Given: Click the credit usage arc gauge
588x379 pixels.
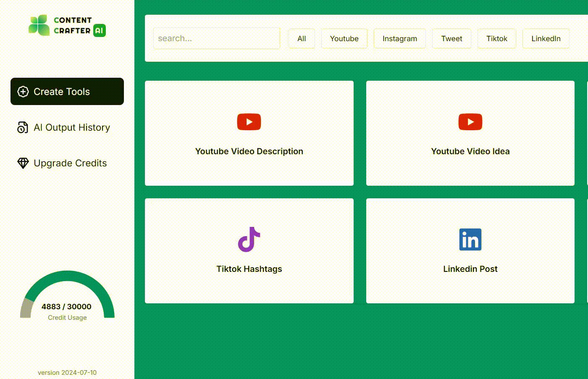Looking at the screenshot, I should coord(67,294).
